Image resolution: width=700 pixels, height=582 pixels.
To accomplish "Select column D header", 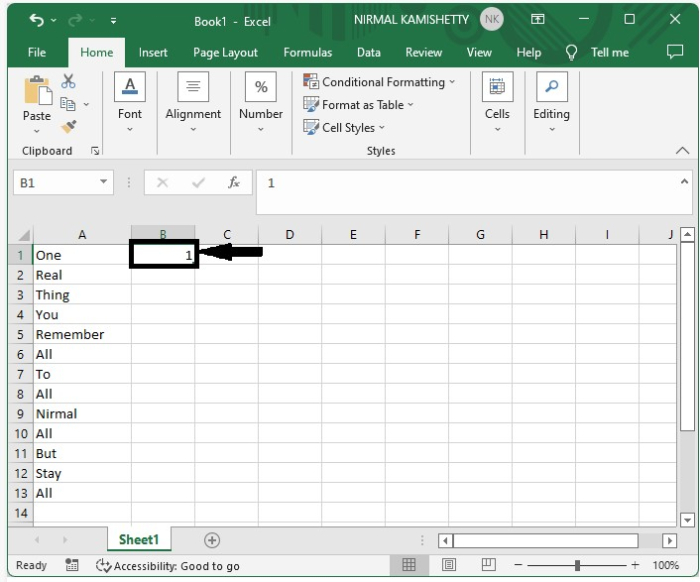I will (290, 235).
